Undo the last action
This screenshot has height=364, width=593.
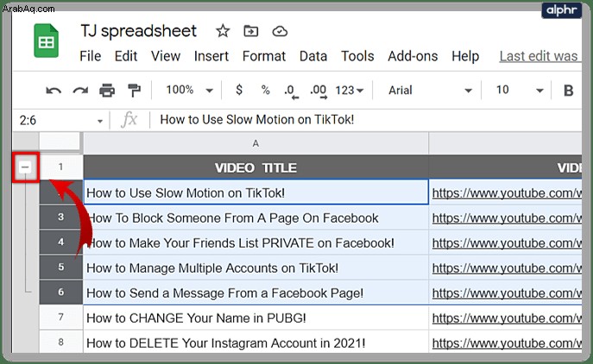pos(54,91)
